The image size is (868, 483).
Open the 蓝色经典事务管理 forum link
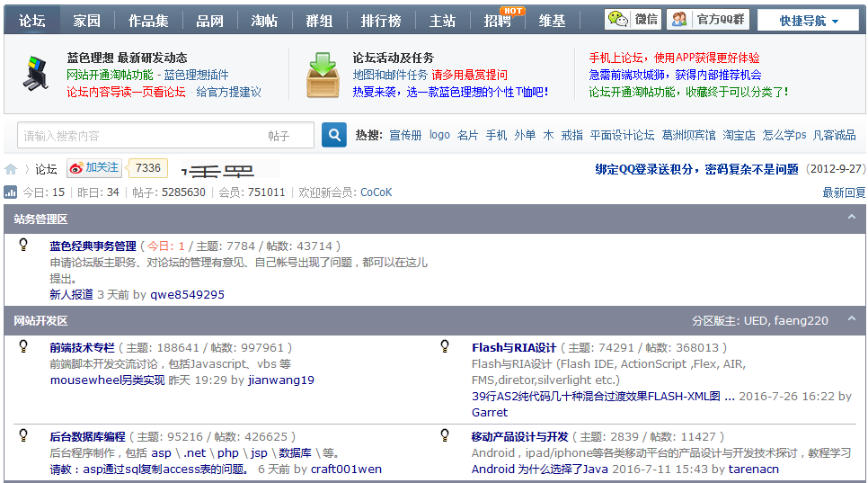pos(93,246)
